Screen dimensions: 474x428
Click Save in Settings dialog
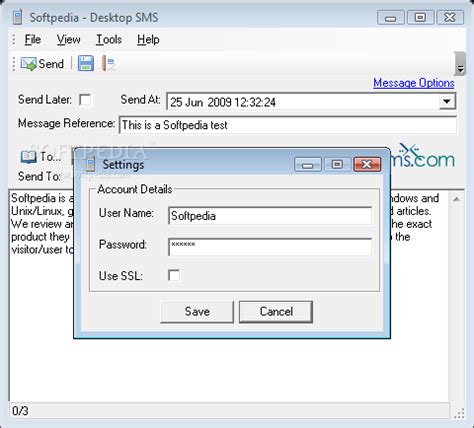[197, 312]
